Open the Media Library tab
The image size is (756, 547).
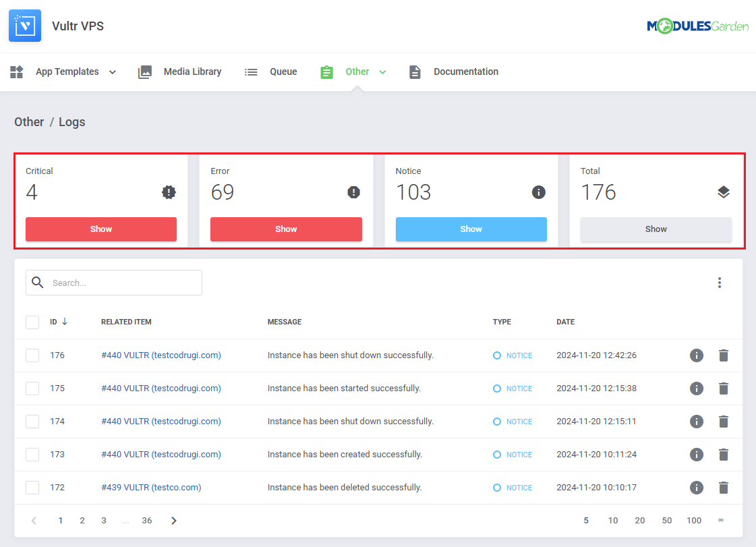(x=192, y=72)
